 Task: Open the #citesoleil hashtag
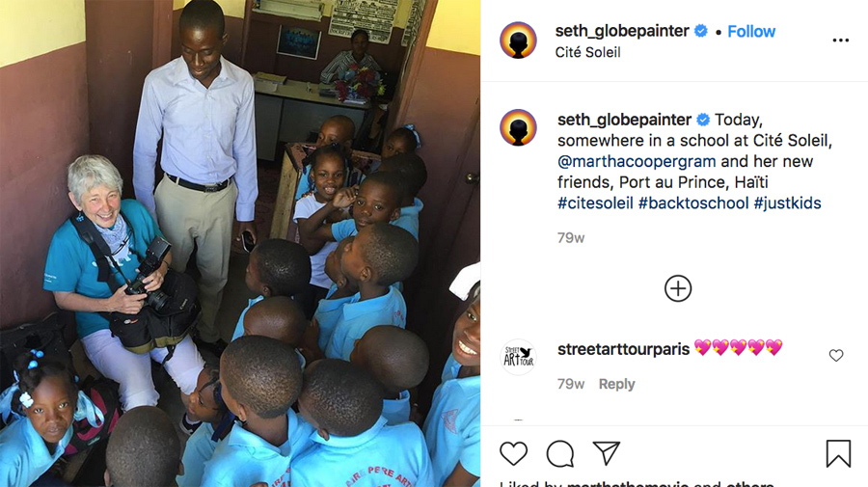[595, 203]
